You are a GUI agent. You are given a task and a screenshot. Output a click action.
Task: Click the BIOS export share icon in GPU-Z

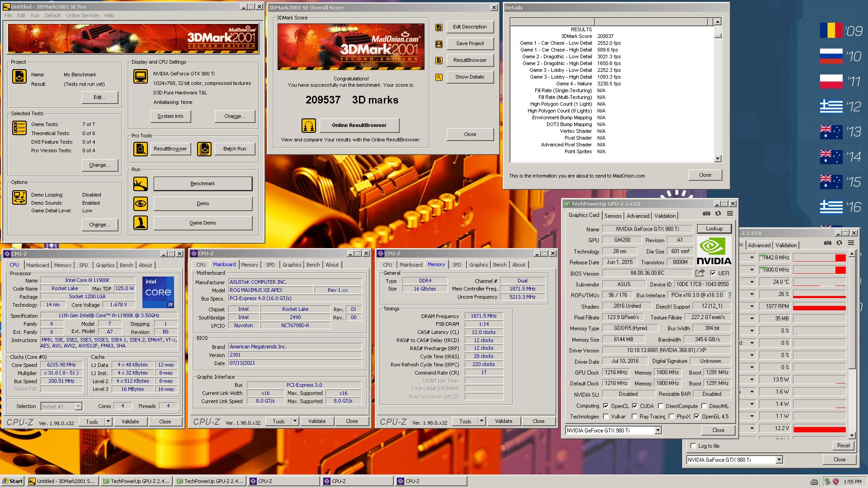[700, 273]
